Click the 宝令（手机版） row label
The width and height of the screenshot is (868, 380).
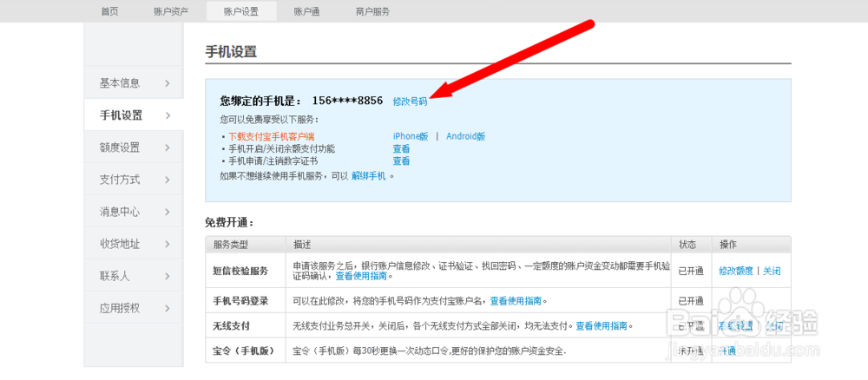click(244, 351)
